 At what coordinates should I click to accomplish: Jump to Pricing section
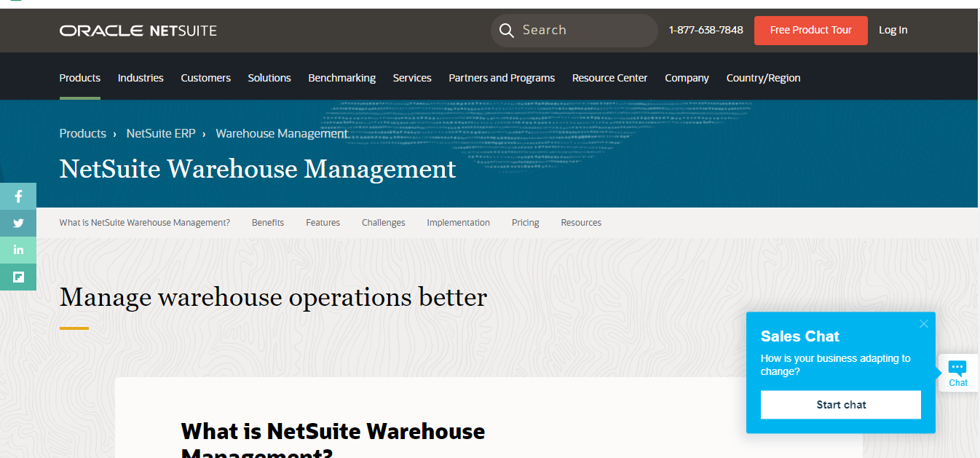[x=526, y=223]
